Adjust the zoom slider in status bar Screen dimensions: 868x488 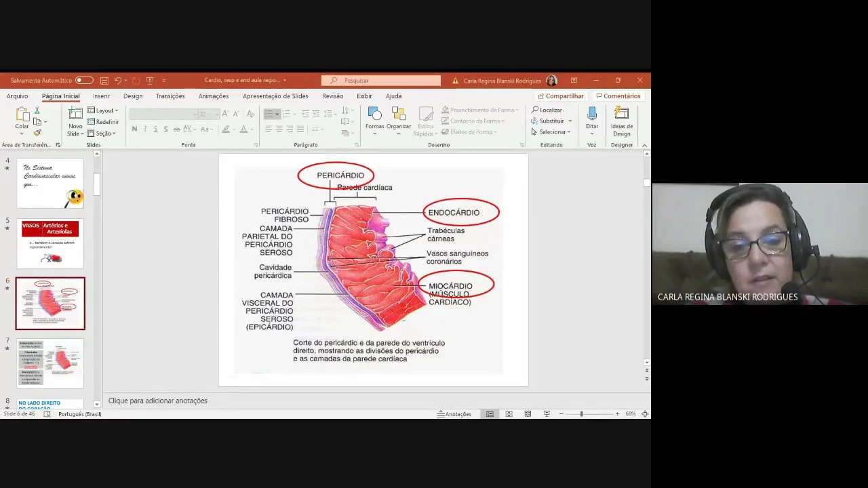(x=581, y=414)
